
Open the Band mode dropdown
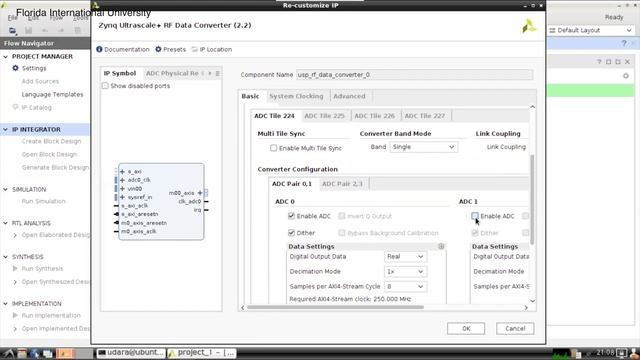click(x=424, y=147)
